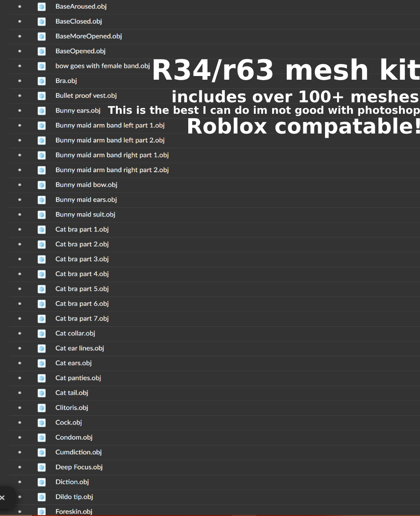420x516 pixels.
Task: Select the file icon beside Bunny maid suit.obj
Action: [42, 214]
